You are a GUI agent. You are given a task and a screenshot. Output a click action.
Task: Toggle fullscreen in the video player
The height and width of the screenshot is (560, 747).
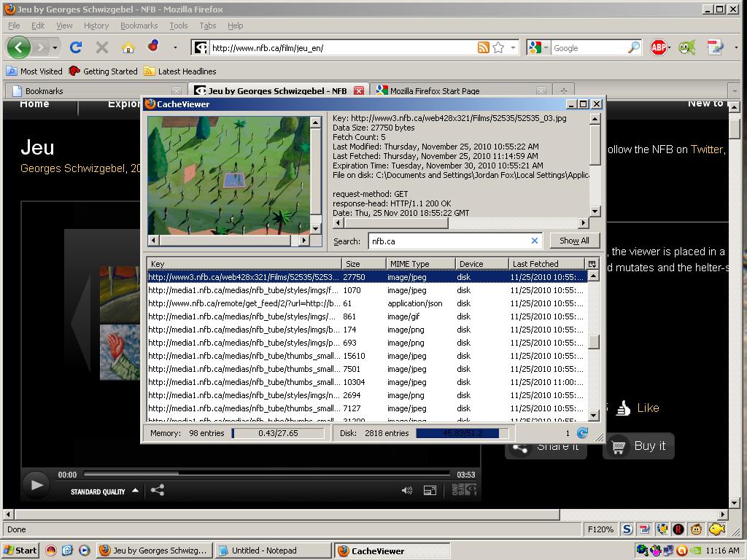pos(430,491)
